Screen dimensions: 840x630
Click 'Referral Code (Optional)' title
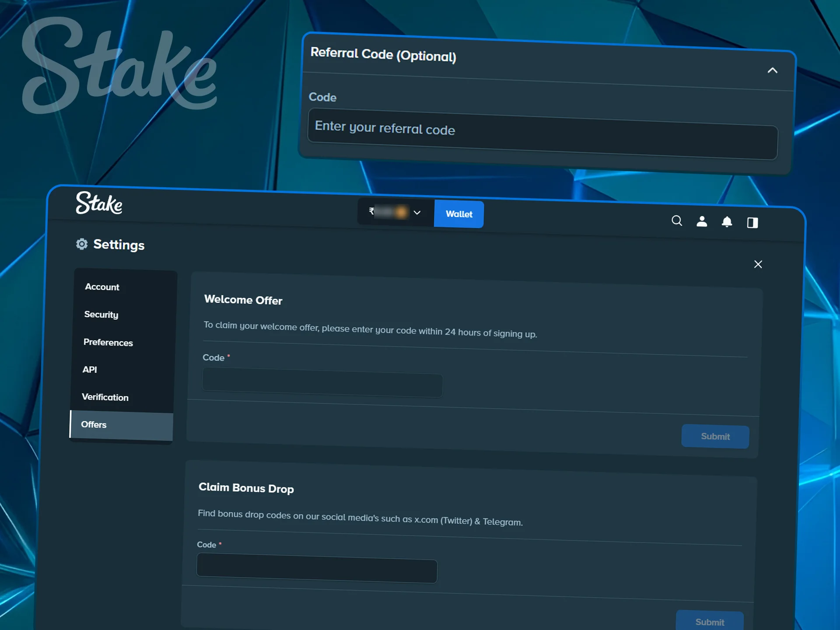point(383,55)
